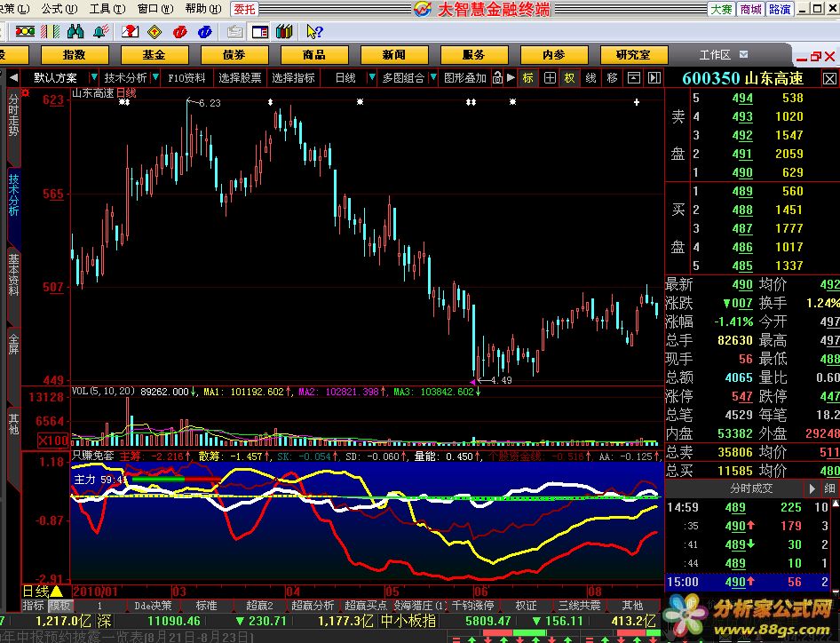
Task: Open the books library icon
Action: click(285, 32)
